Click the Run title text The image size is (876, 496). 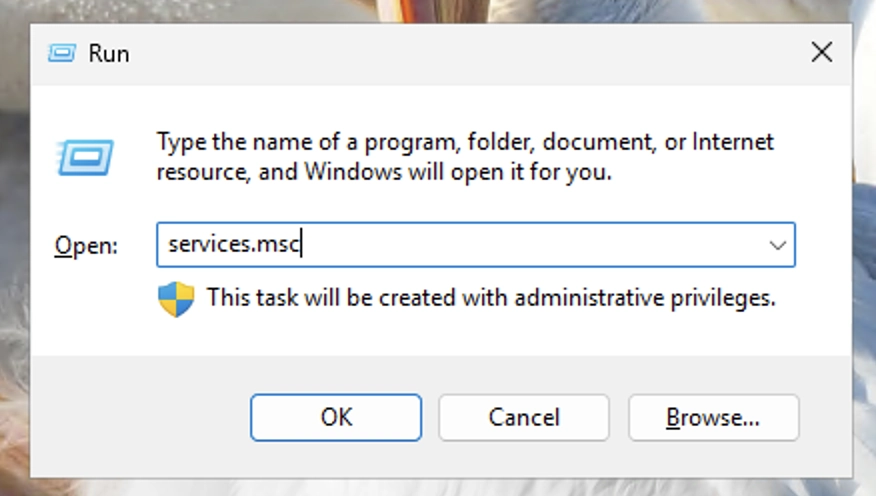pos(109,54)
